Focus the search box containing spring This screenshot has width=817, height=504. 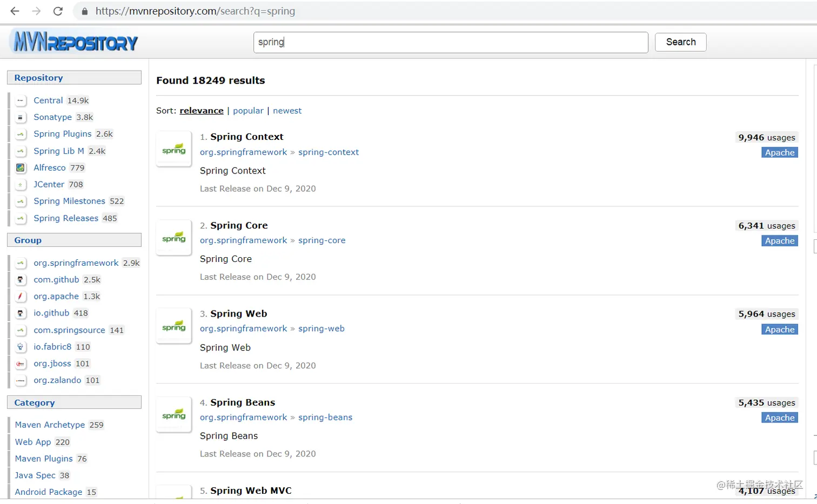coord(451,42)
